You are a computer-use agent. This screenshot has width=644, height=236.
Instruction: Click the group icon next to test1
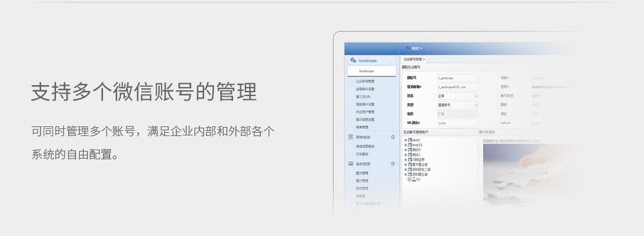[410, 140]
